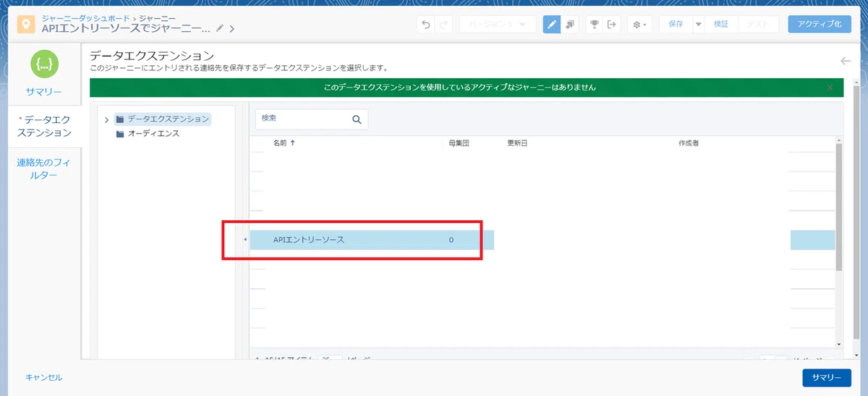Screen dimensions: 868x396
Task: Click the アクティブ化 activate button
Action: (x=819, y=25)
